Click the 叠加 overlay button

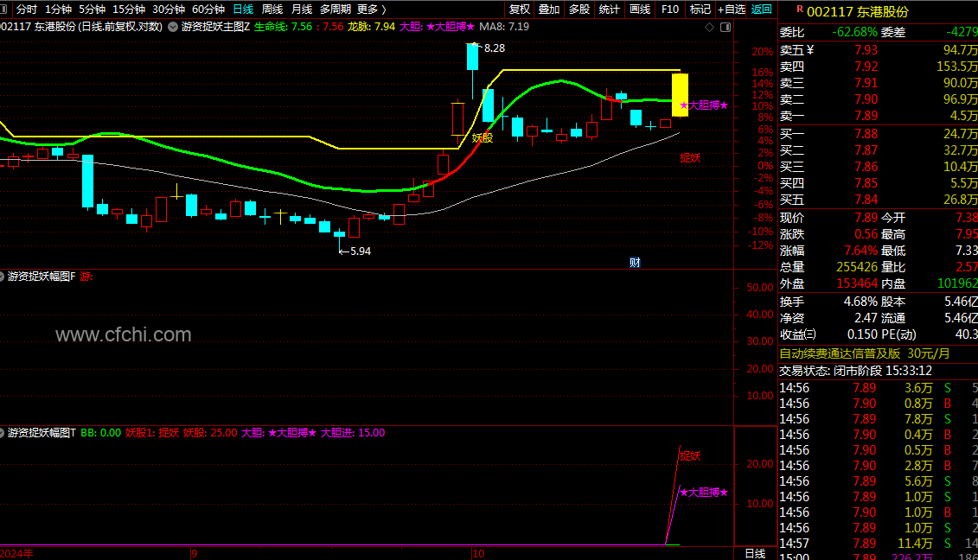coord(549,10)
